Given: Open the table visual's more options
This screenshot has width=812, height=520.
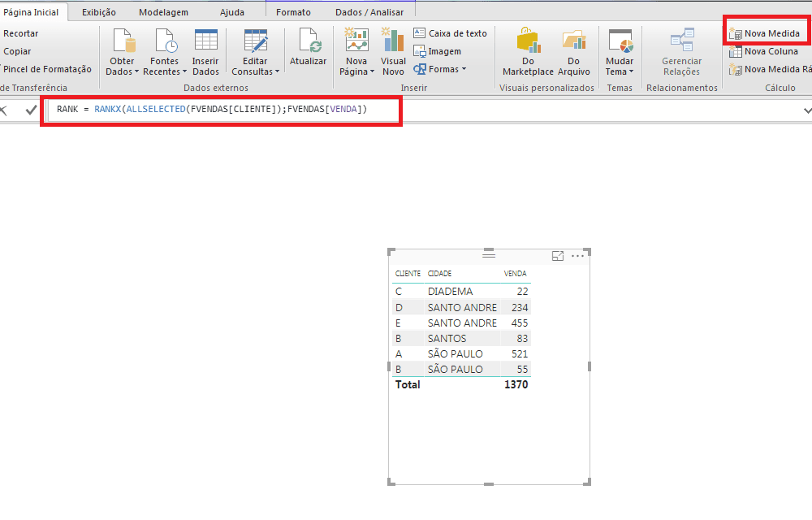Looking at the screenshot, I should tap(577, 256).
